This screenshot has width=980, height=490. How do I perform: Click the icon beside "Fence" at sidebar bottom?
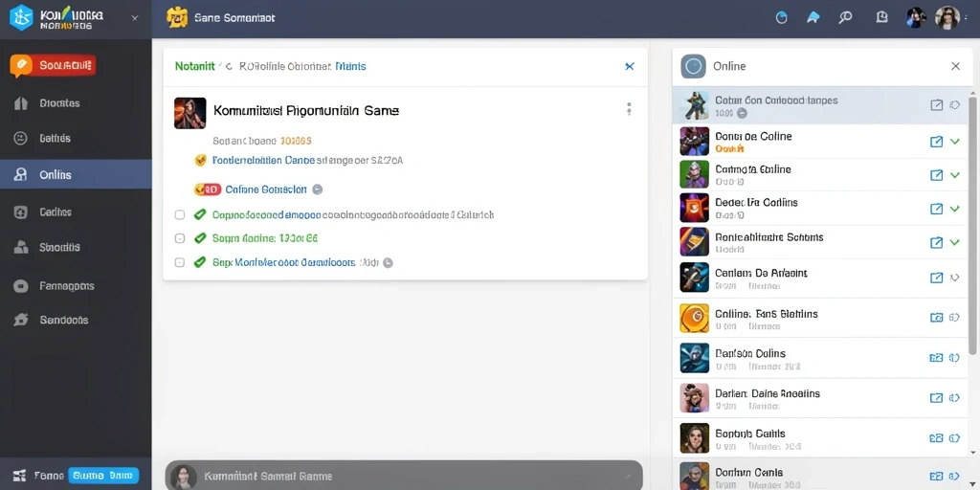(19, 475)
